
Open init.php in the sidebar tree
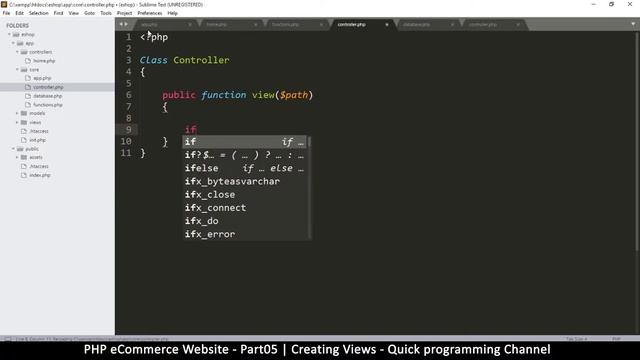(38, 140)
